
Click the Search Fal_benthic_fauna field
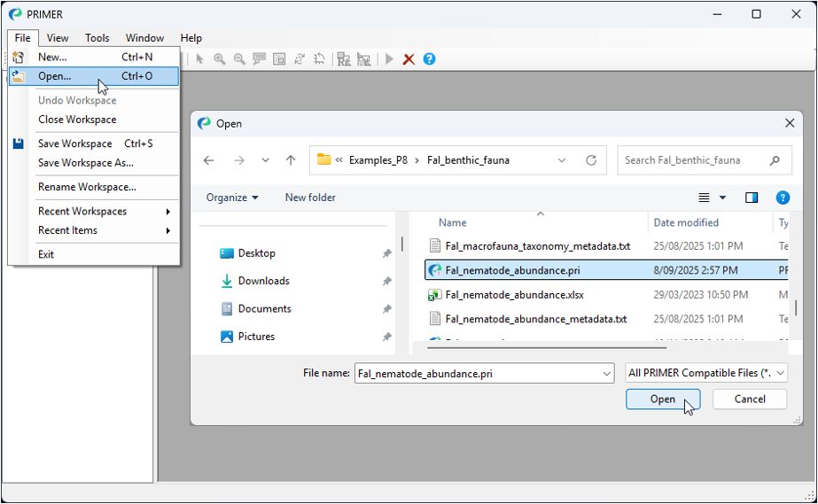693,160
